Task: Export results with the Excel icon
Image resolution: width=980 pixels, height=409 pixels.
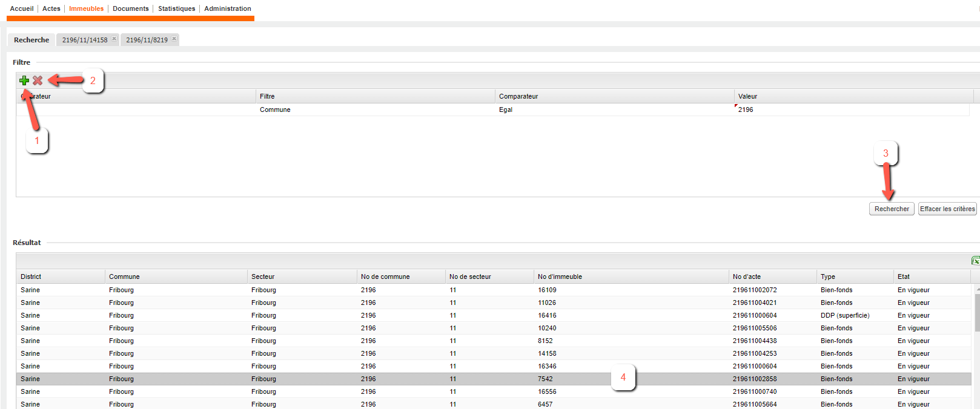Action: click(975, 261)
